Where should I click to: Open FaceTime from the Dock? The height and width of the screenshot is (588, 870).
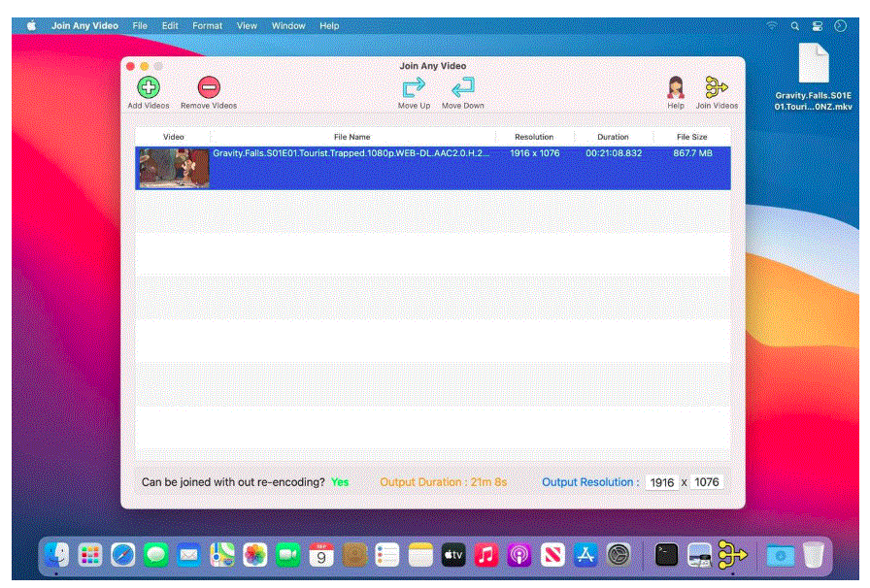pos(288,555)
